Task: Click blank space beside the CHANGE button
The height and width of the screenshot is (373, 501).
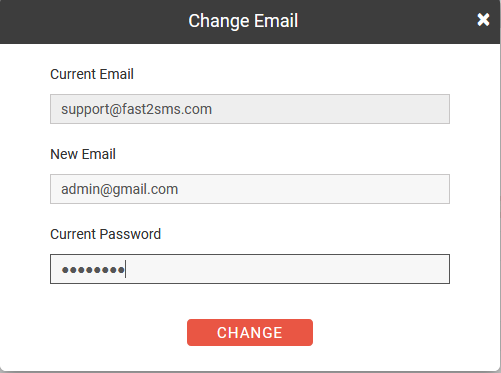Action: coord(383,332)
